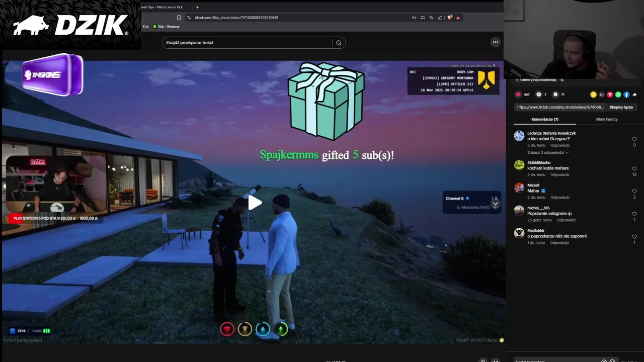This screenshot has width=644, height=362.
Task: Click the 'Grendy repostował(a)' label
Action: (x=538, y=79)
